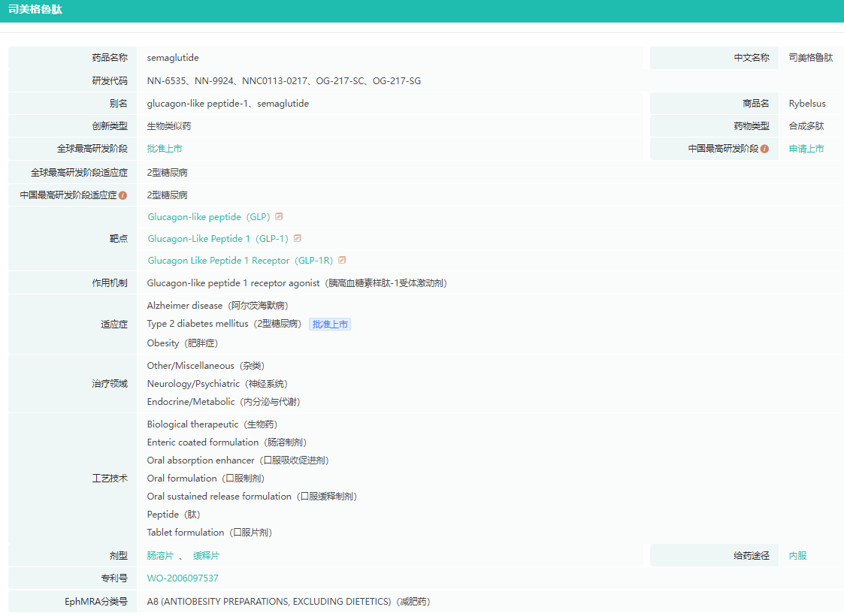Click the 全球最高研发阶段适应症 value 2型糖尿病
Screen dimensions: 844x616
point(168,172)
